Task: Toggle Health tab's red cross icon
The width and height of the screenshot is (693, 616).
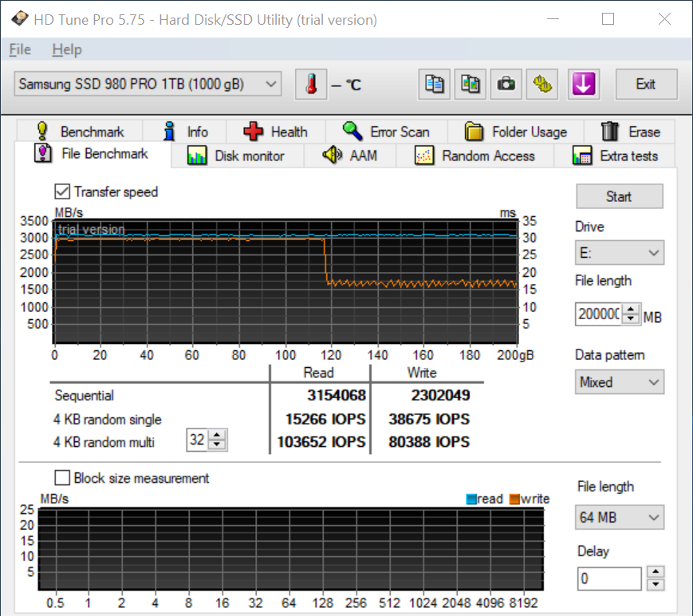Action: click(x=254, y=131)
